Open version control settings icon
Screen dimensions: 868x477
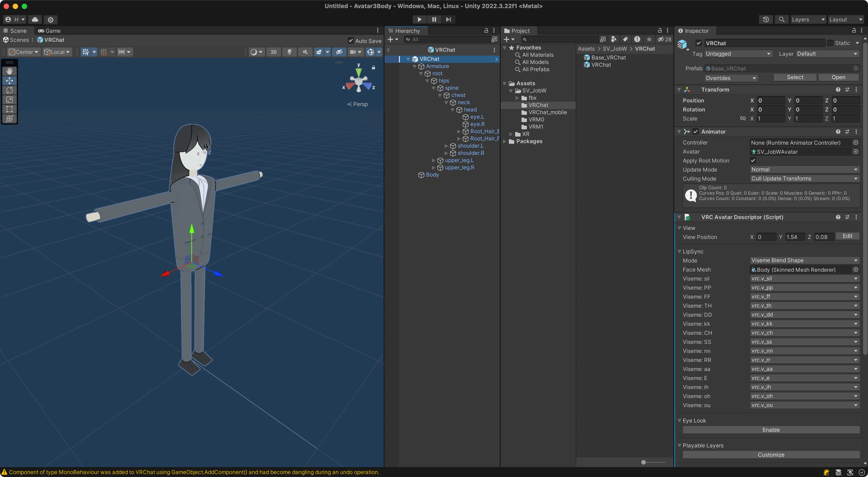point(51,19)
